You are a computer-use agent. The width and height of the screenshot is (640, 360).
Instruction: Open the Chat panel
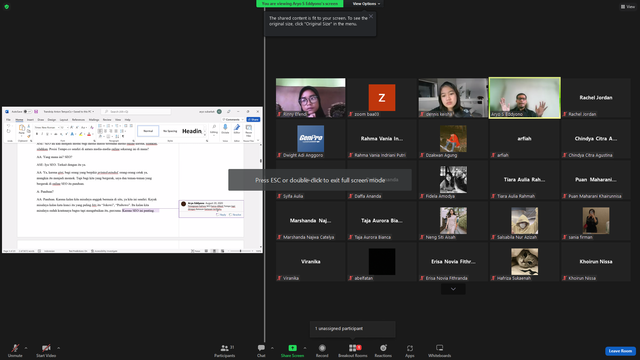pos(261,351)
